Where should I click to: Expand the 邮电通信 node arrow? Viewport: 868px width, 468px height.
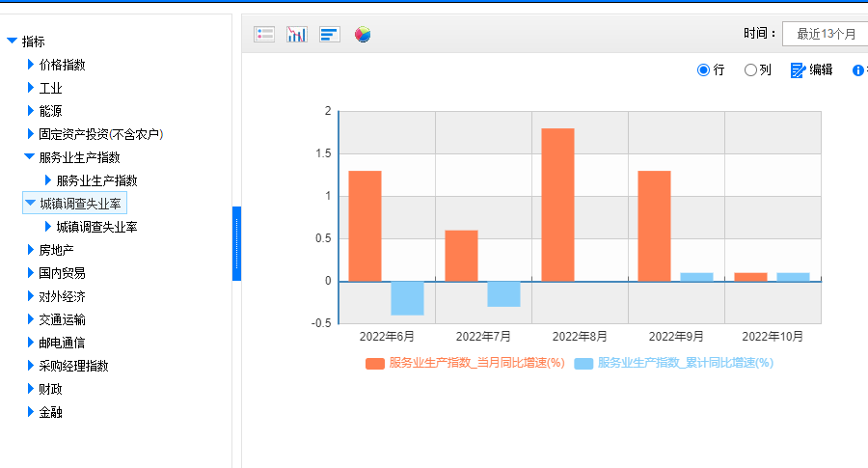pos(31,343)
